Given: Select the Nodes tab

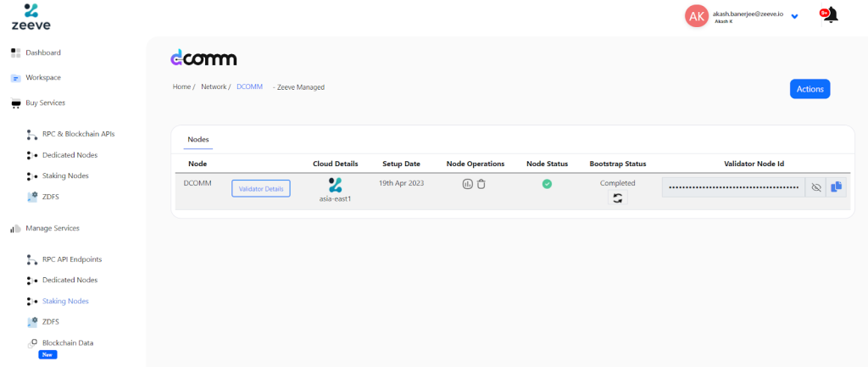Looking at the screenshot, I should tap(198, 139).
